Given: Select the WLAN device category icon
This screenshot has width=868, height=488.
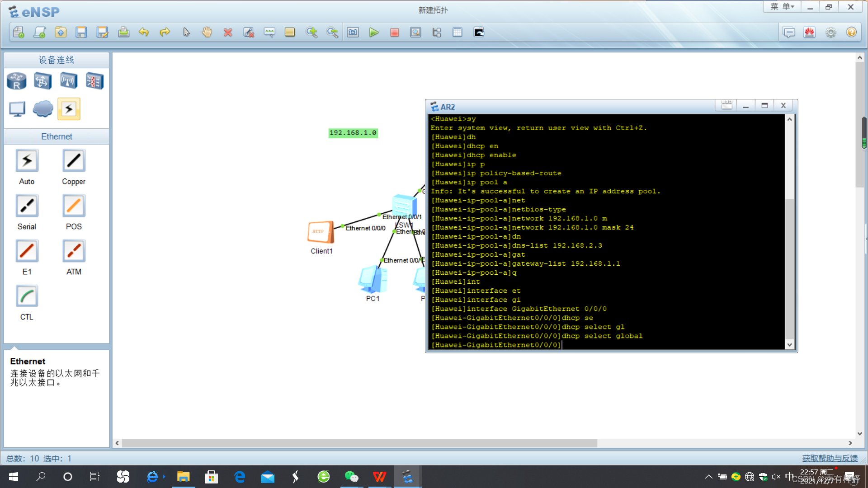Looking at the screenshot, I should pos(69,81).
